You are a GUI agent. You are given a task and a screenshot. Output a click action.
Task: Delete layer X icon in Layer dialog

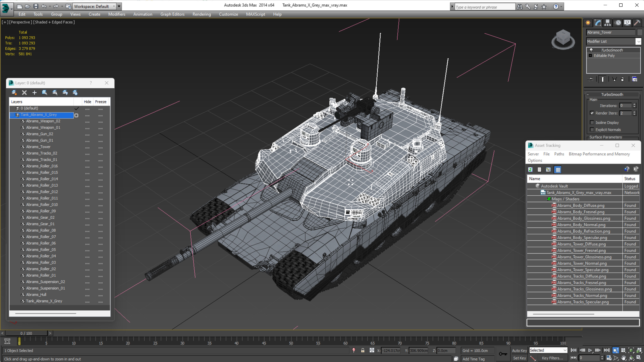click(x=24, y=93)
